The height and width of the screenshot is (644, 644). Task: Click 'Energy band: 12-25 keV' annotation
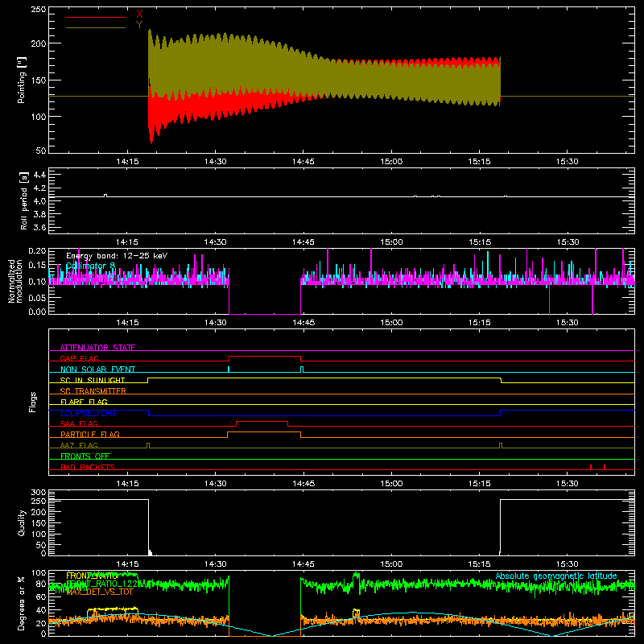pos(117,256)
